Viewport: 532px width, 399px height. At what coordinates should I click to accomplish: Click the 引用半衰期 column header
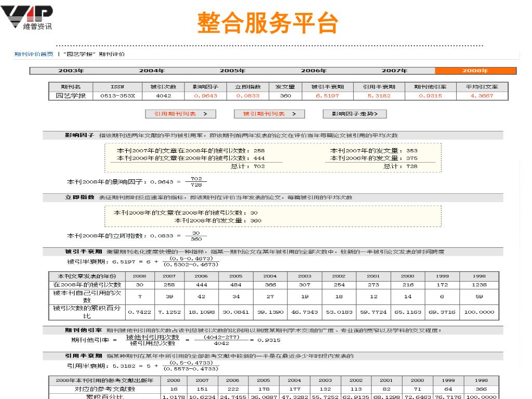[379, 87]
